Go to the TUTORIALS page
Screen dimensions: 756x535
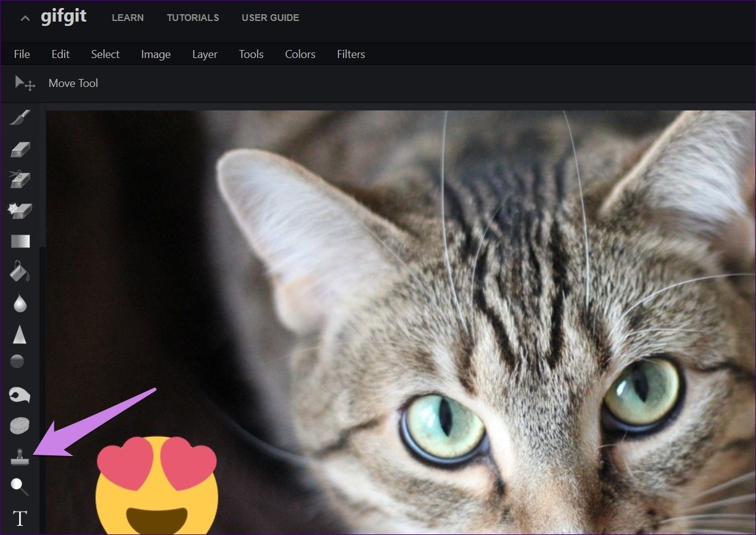pos(193,18)
